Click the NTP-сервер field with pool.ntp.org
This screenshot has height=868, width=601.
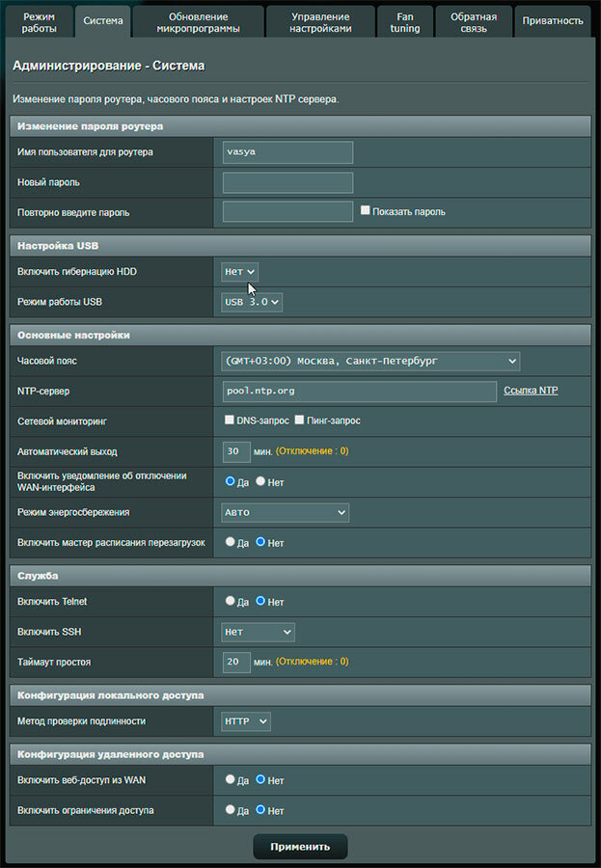coord(360,391)
